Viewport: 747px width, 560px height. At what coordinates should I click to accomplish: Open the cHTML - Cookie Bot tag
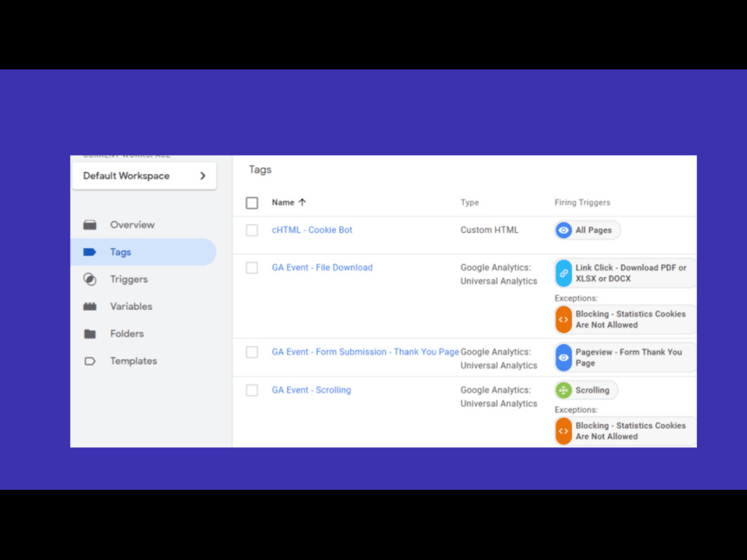[312, 230]
